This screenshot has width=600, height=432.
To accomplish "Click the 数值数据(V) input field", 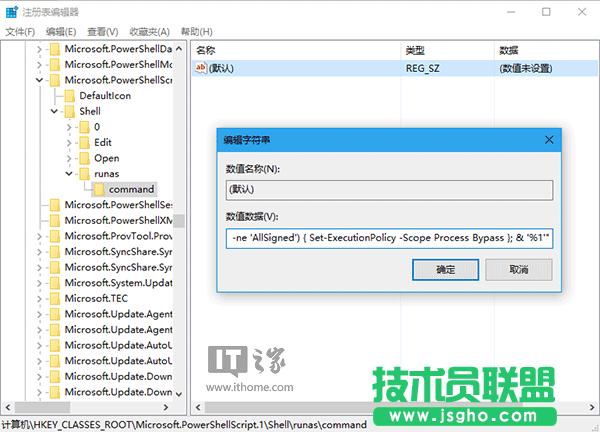I will [x=389, y=238].
